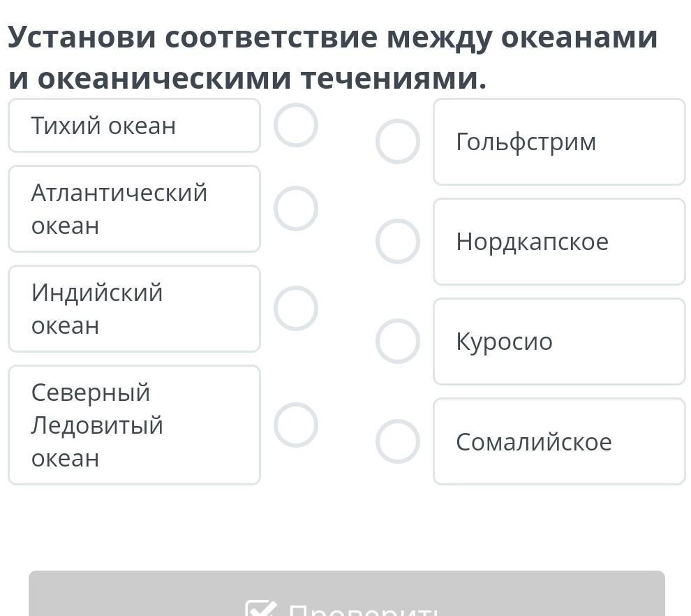This screenshot has height=616, width=691.
Task: Click the Куросио answer card
Action: click(559, 342)
